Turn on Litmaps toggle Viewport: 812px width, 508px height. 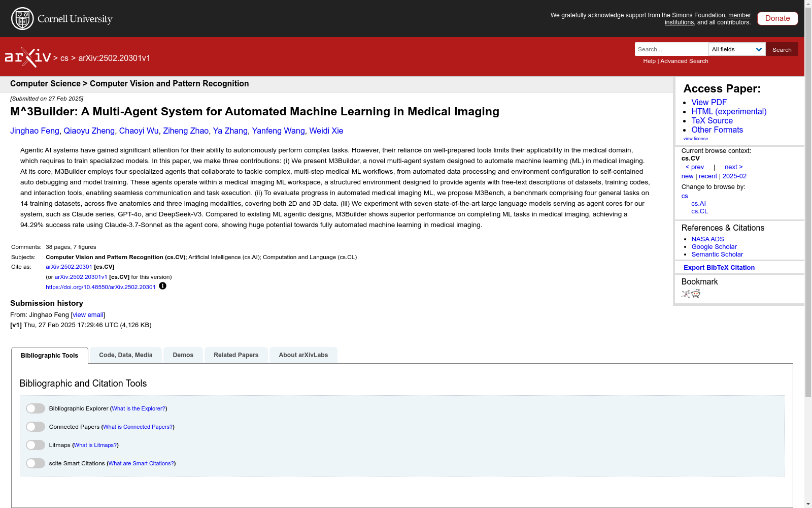click(x=36, y=445)
